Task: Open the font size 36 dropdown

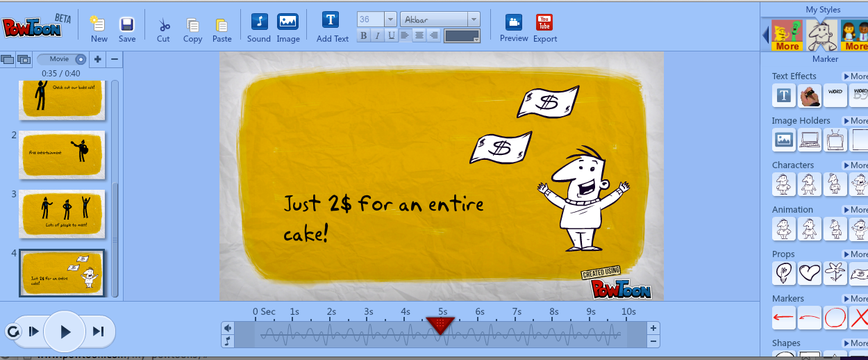Action: point(390,19)
